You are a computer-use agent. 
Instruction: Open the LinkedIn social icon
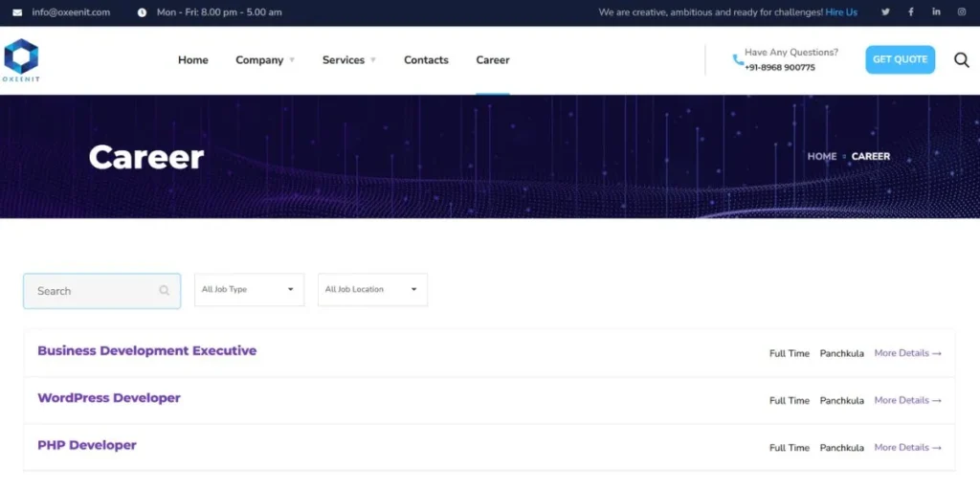(x=936, y=12)
